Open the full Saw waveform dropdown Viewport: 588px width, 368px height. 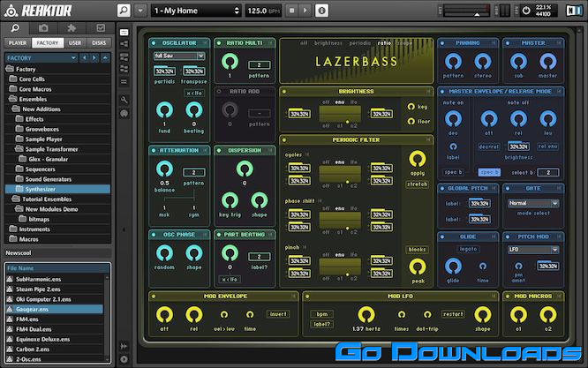179,56
